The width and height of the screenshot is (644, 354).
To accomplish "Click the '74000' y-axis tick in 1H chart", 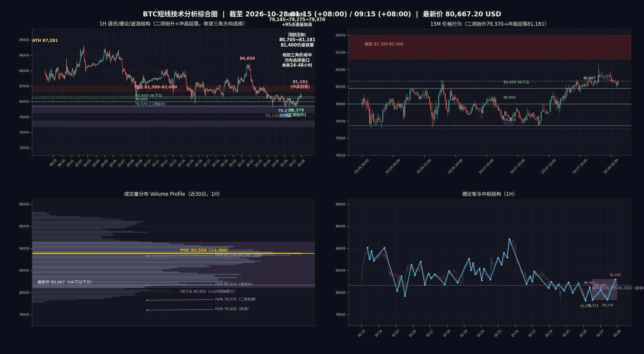I will [x=24, y=148].
